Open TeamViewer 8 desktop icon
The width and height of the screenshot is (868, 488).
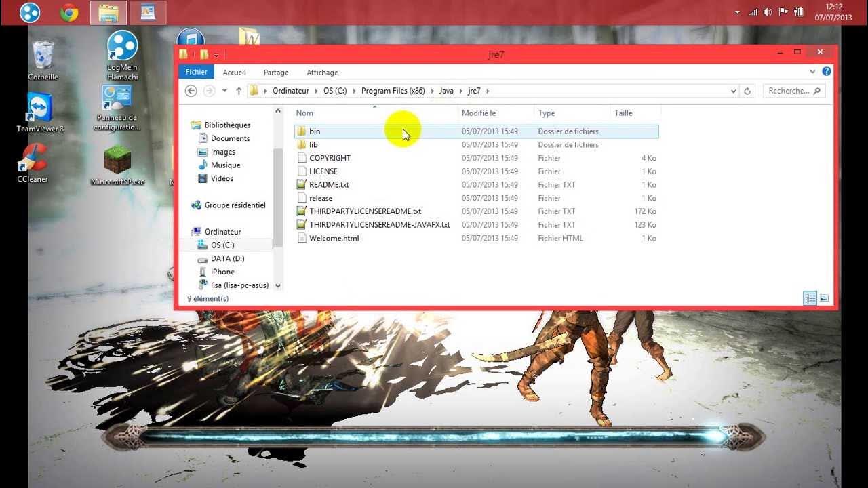40,113
